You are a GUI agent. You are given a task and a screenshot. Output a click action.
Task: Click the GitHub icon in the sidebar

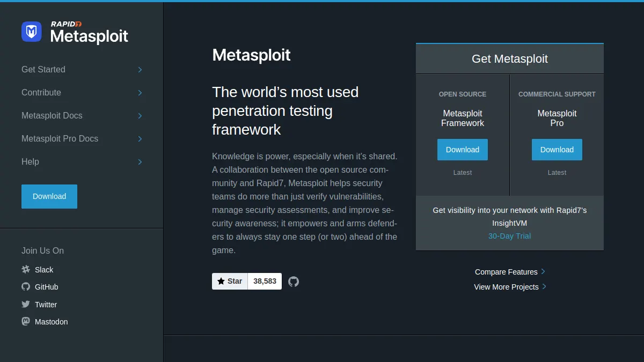[x=26, y=286]
